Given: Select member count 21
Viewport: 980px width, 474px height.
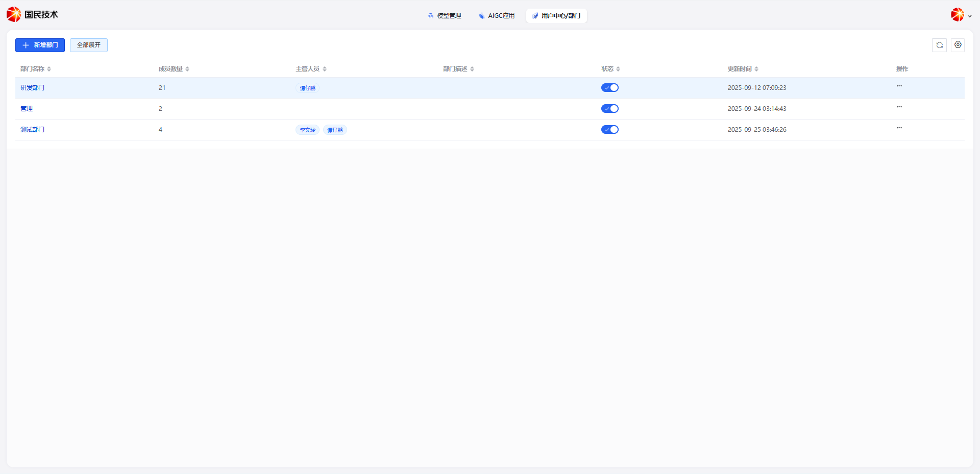Looking at the screenshot, I should pos(162,88).
